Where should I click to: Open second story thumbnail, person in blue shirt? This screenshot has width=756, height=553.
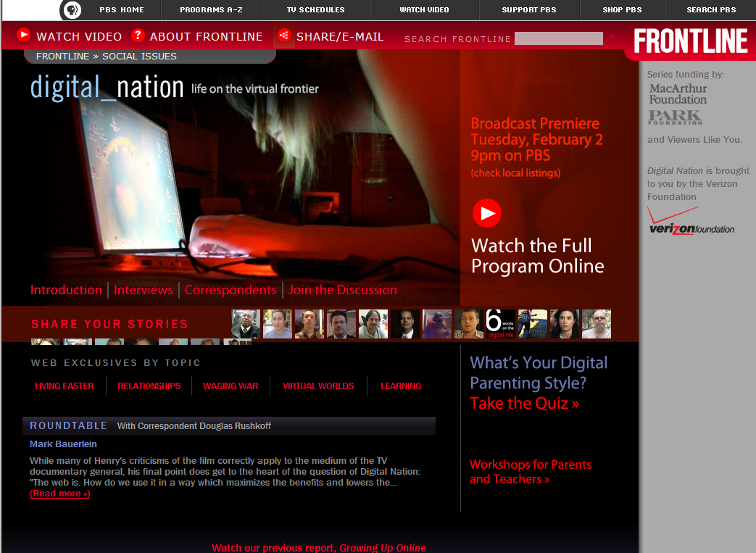pyautogui.click(x=277, y=324)
